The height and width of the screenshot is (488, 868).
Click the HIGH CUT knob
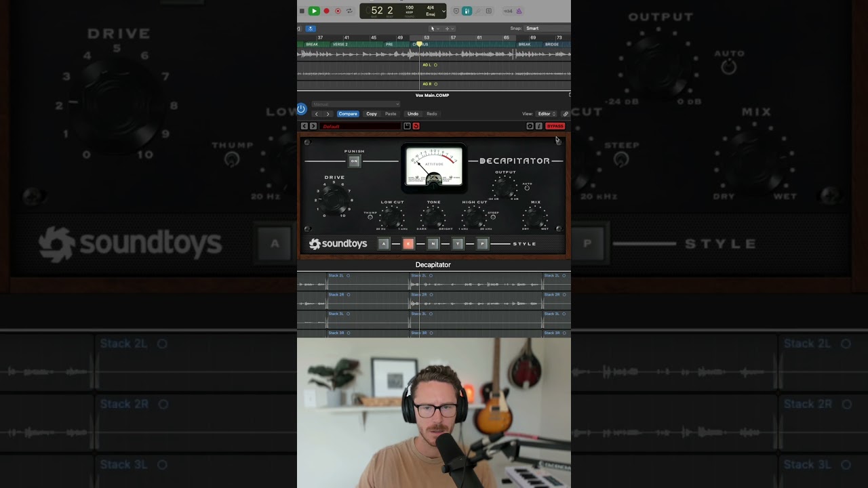474,217
